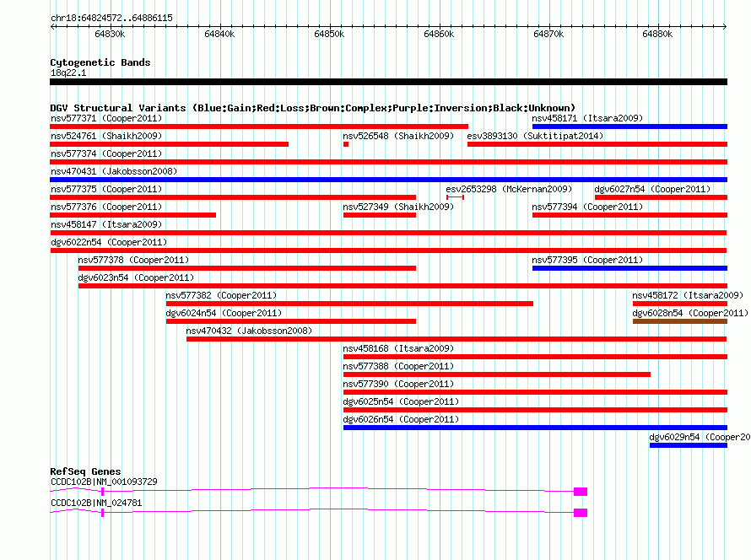Select the red nsv577388 (Cooper2011) loss bar

[497, 374]
